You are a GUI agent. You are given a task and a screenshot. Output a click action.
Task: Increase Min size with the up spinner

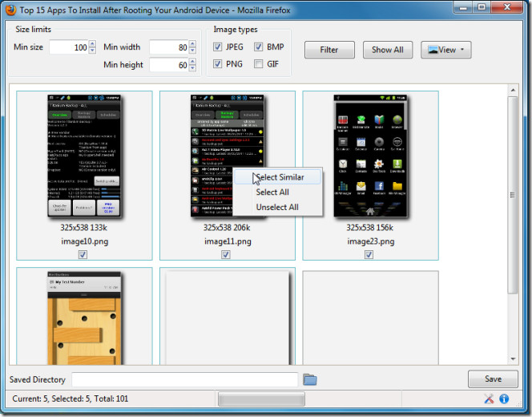click(x=92, y=44)
